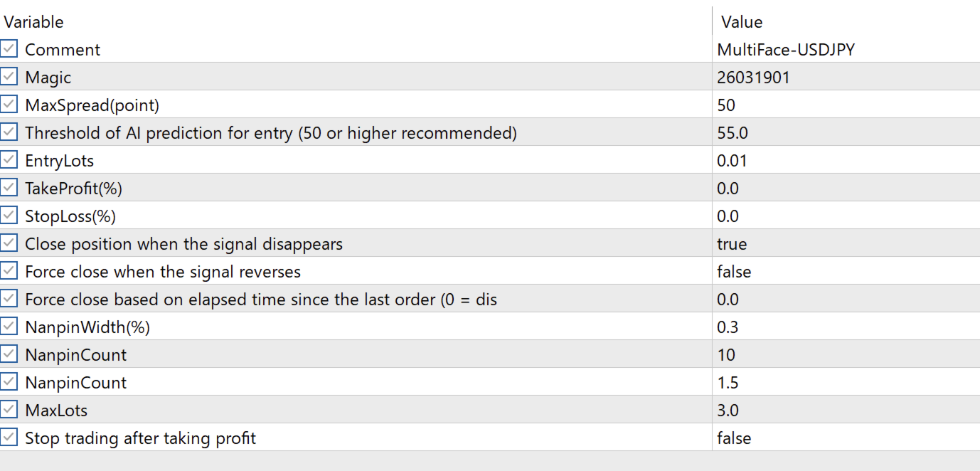Viewport: 980px width, 471px height.
Task: Disable the EntryLots checkbox
Action: [9, 160]
